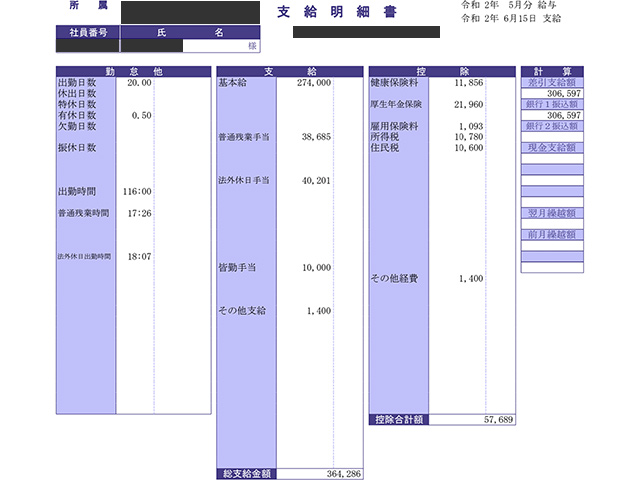
Task: Click the 計算 section header
Action: (x=552, y=71)
